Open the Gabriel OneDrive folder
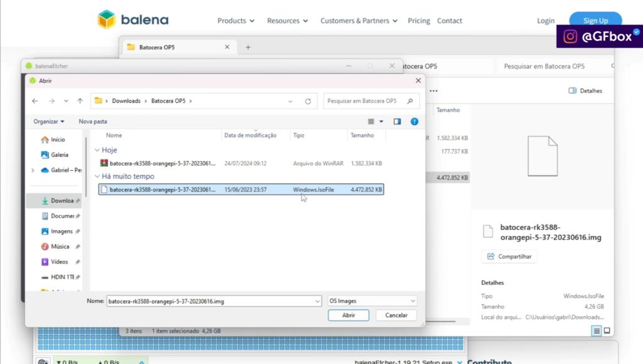643x364 pixels. [x=62, y=170]
